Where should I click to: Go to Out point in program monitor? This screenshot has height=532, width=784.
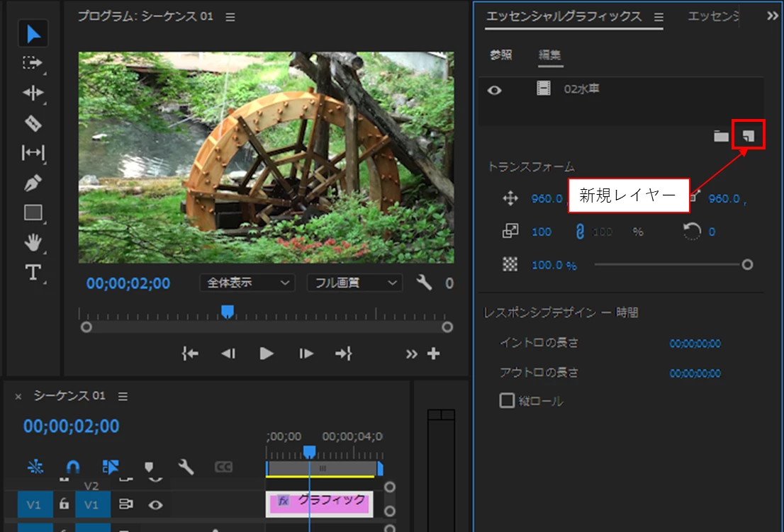coord(344,353)
